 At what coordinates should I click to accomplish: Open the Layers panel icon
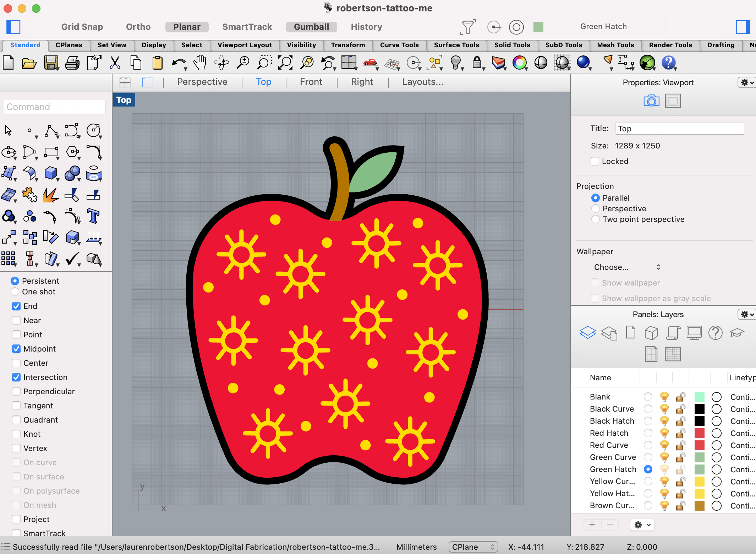pos(587,333)
